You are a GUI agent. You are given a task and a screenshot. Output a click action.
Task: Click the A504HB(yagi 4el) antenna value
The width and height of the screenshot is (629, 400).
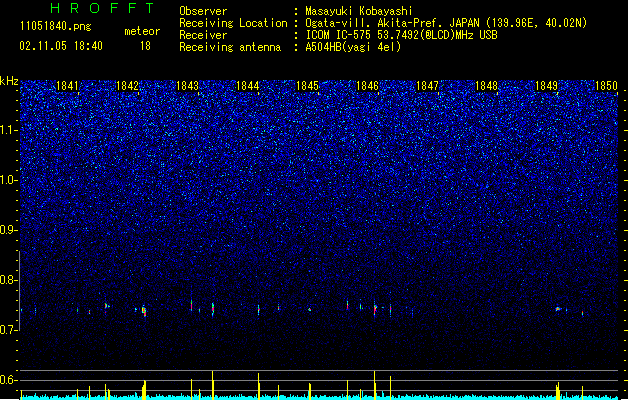point(353,47)
